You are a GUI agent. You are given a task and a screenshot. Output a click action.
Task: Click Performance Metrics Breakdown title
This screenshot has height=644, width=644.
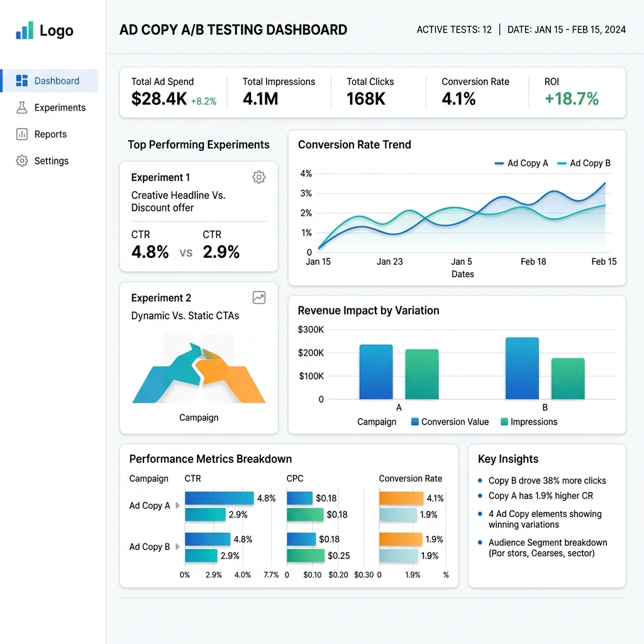[x=210, y=458]
